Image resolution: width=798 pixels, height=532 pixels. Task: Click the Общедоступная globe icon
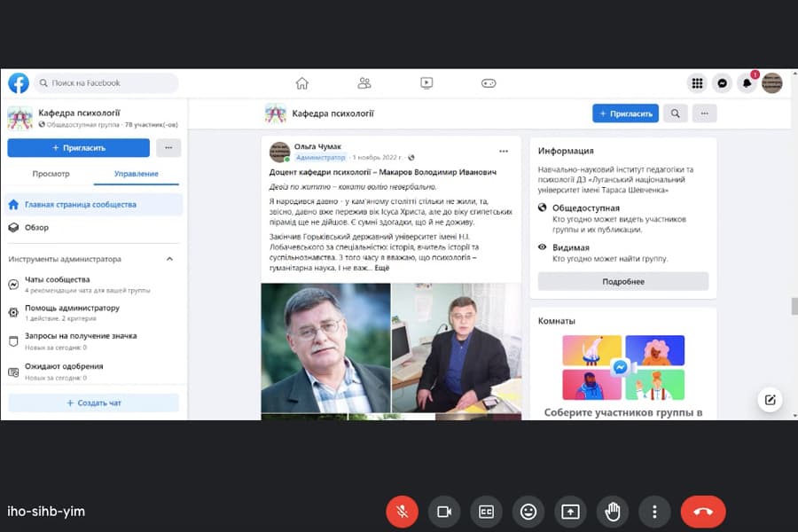click(543, 207)
